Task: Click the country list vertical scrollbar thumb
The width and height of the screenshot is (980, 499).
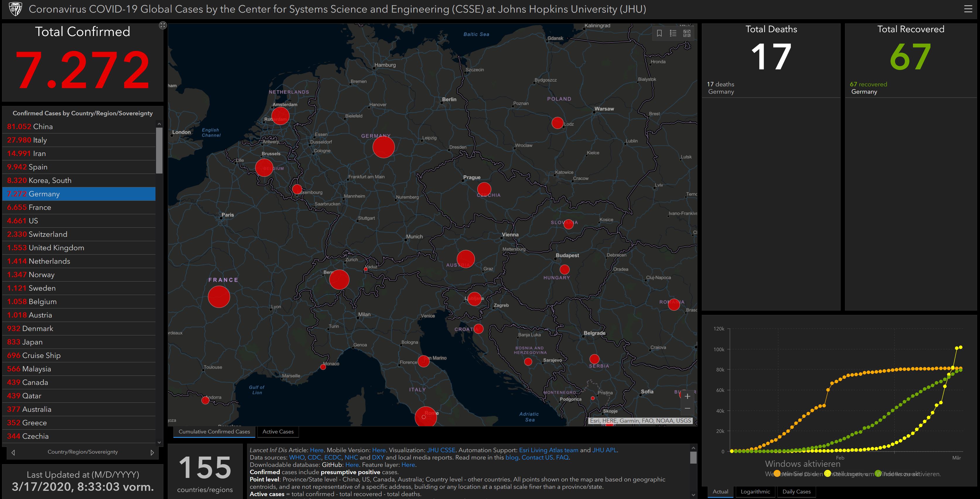Action: pyautogui.click(x=159, y=150)
